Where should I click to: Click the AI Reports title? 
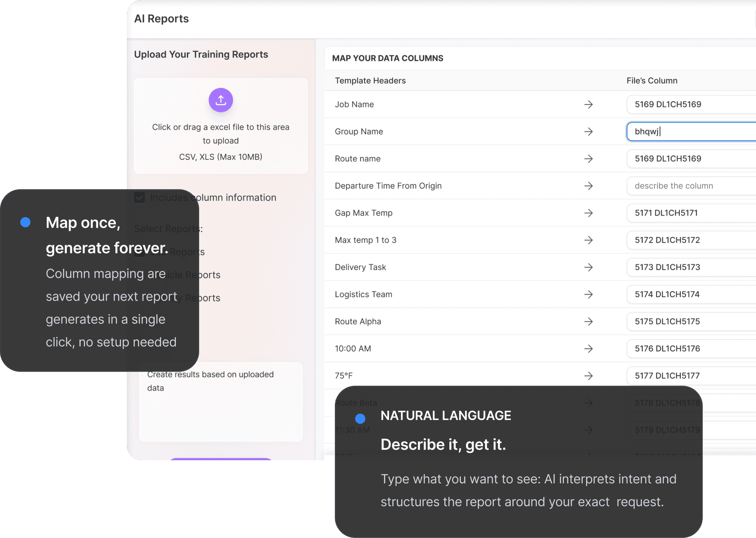point(162,19)
